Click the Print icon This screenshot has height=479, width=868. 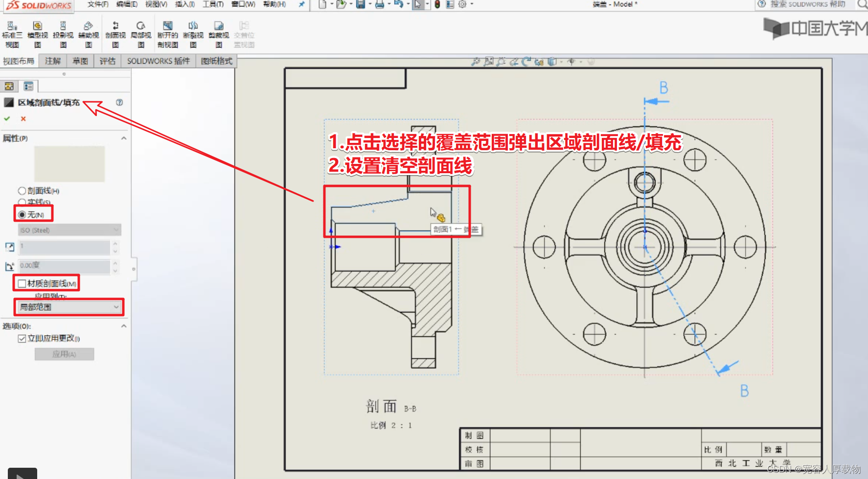coord(380,4)
